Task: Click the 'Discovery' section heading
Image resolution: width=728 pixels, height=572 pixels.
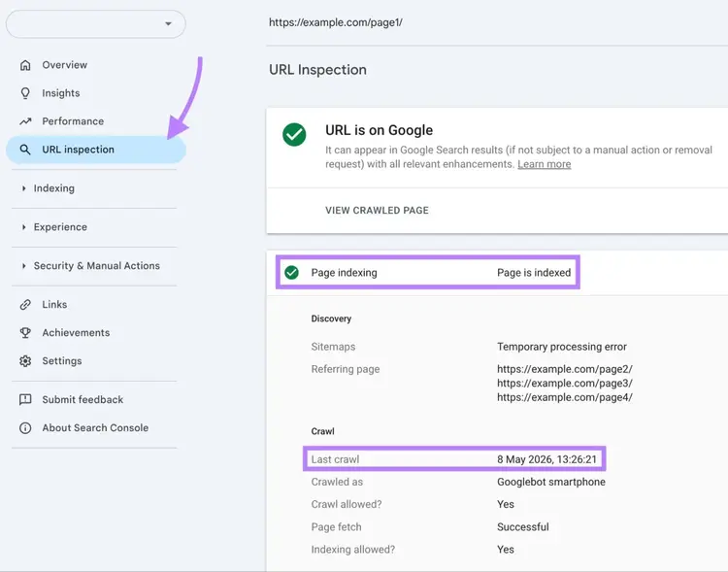Action: click(x=331, y=319)
